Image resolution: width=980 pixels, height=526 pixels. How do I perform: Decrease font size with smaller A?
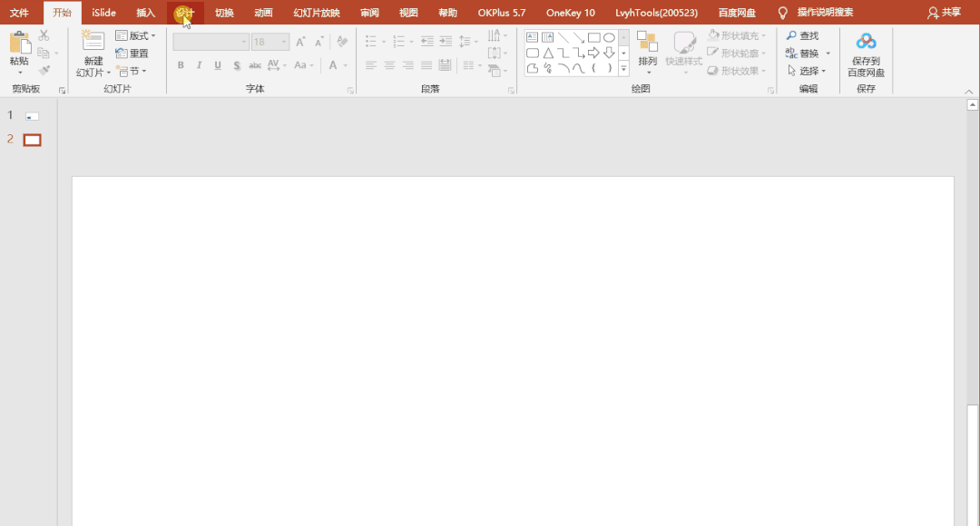[x=319, y=42]
